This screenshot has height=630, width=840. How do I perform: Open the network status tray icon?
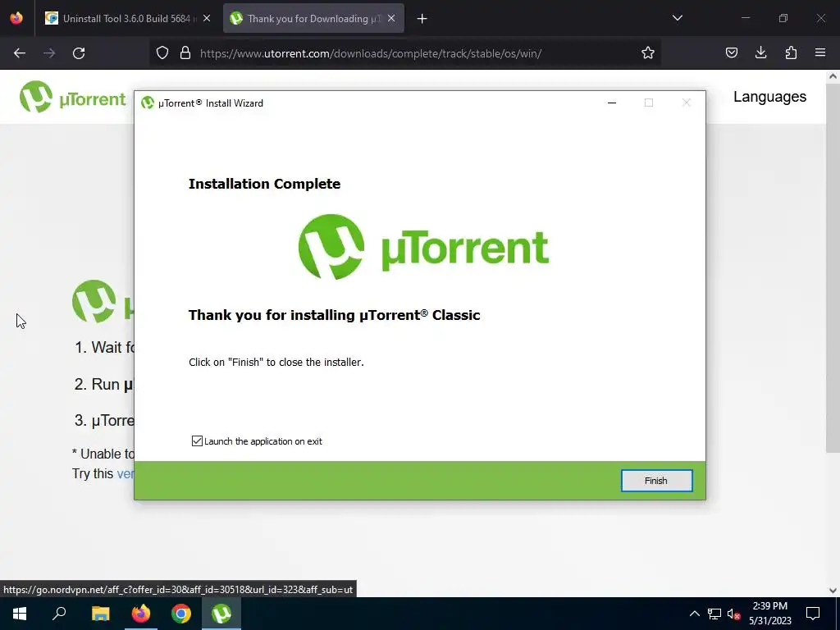pyautogui.click(x=714, y=614)
